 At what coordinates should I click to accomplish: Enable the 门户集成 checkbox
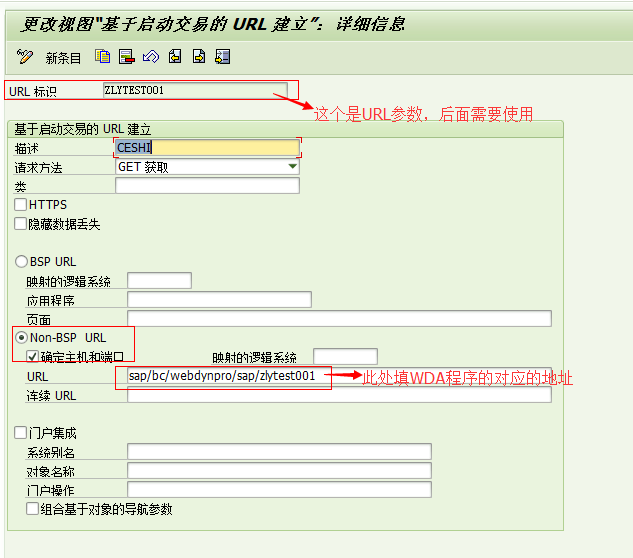coord(21,433)
